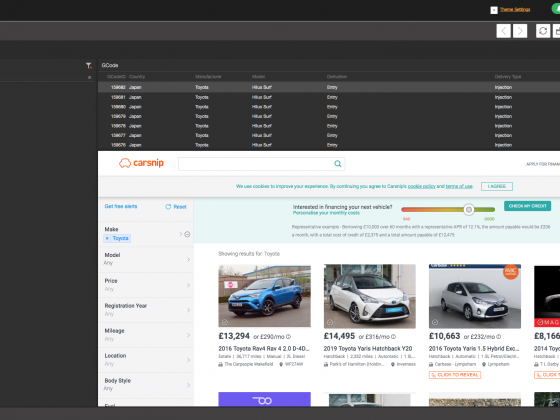560x420 pixels.
Task: Open the silver Toyota Yaris Hybrid photo
Action: point(475,296)
